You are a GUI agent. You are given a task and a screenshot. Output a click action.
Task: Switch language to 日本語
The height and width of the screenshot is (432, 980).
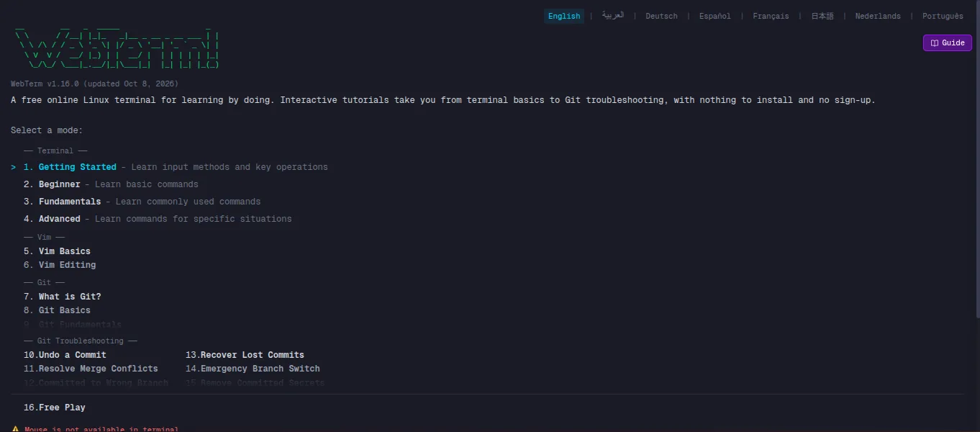point(822,16)
